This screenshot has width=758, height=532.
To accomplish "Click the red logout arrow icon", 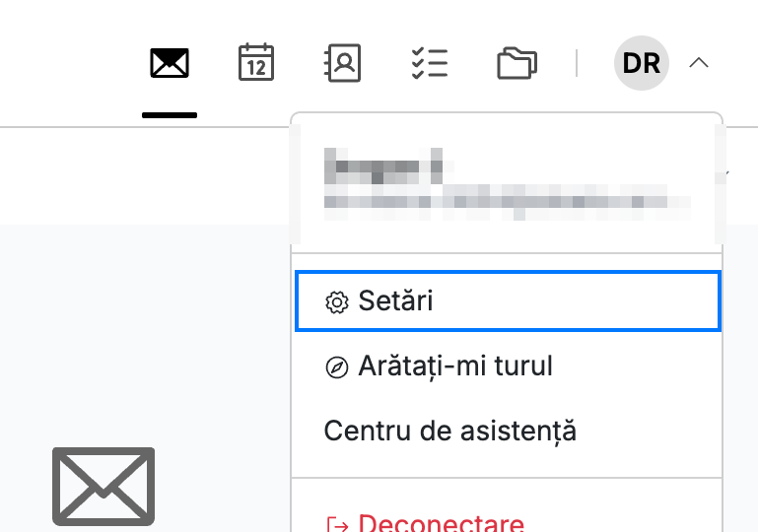I will (x=337, y=525).
